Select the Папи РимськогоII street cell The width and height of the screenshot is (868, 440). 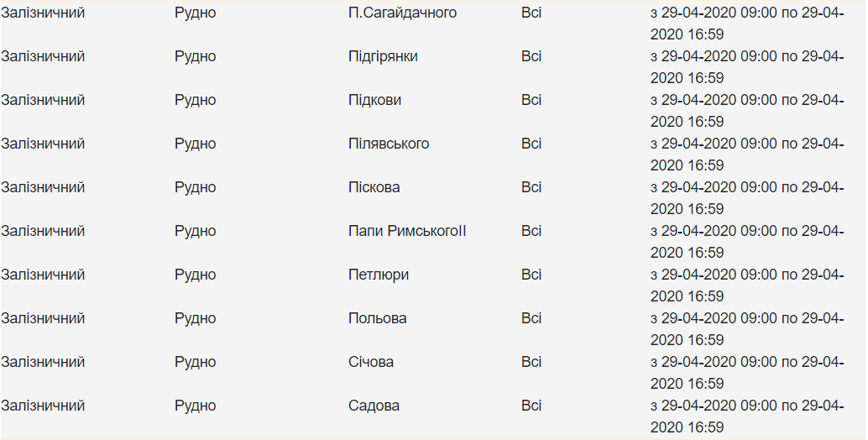tap(407, 232)
